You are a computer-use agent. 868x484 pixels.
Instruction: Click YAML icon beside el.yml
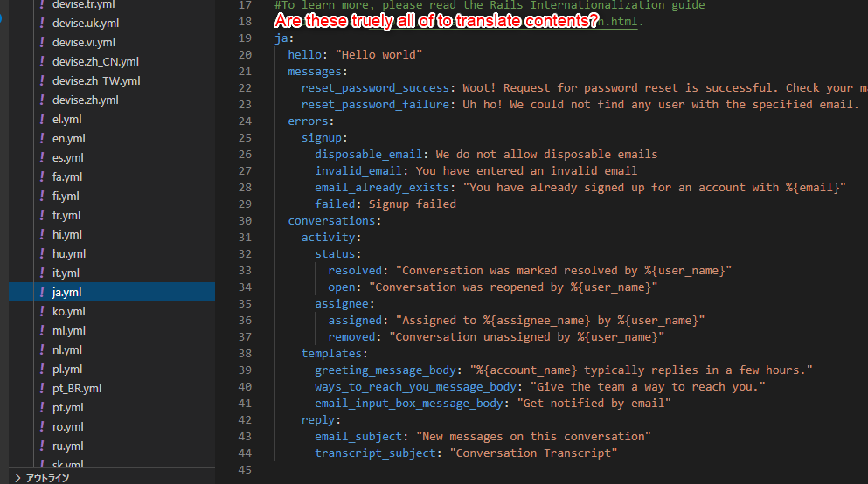click(41, 120)
